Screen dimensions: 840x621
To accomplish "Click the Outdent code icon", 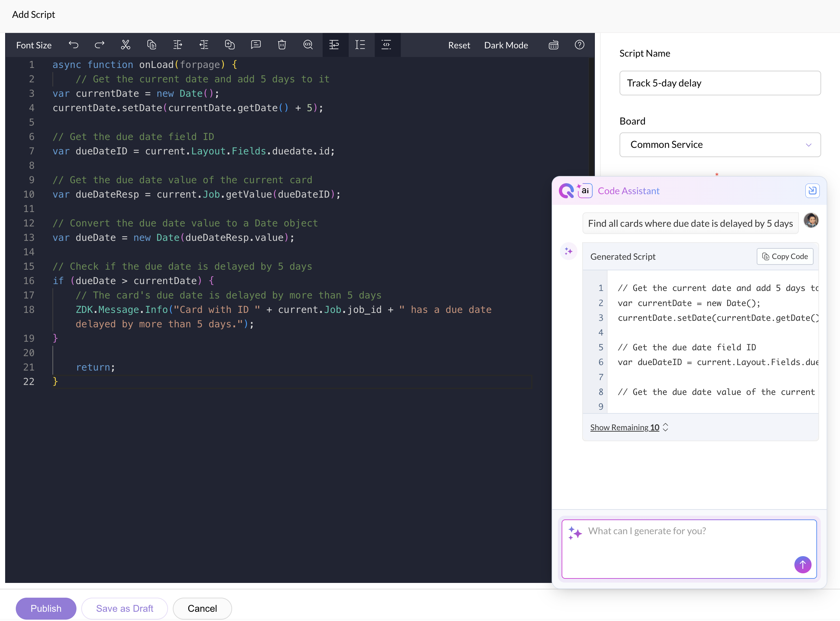I will click(204, 45).
